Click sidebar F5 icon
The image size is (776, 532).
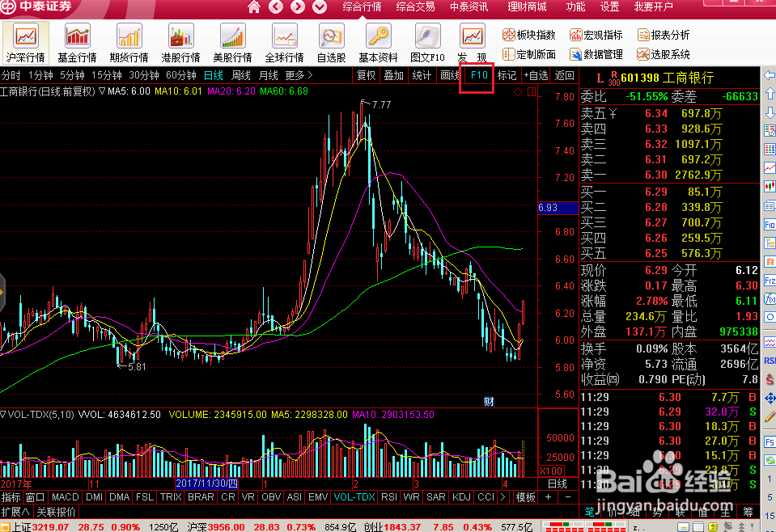coord(770,441)
